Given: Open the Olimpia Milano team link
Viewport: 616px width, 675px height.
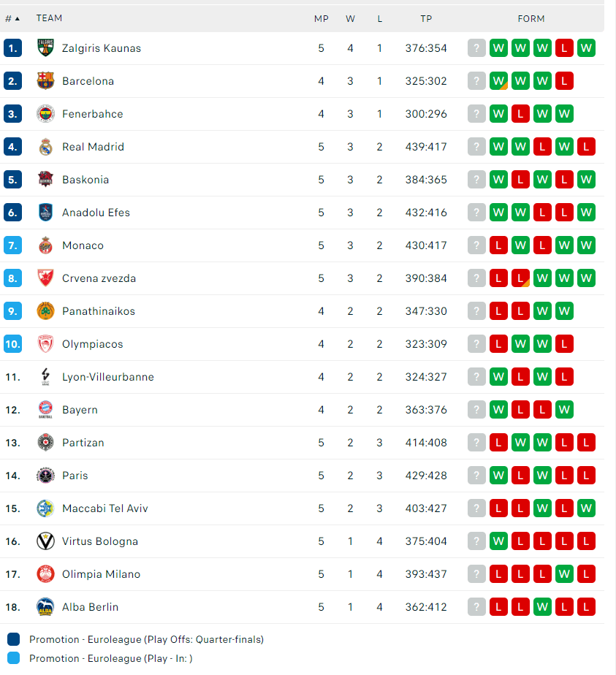Looking at the screenshot, I should tap(101, 574).
